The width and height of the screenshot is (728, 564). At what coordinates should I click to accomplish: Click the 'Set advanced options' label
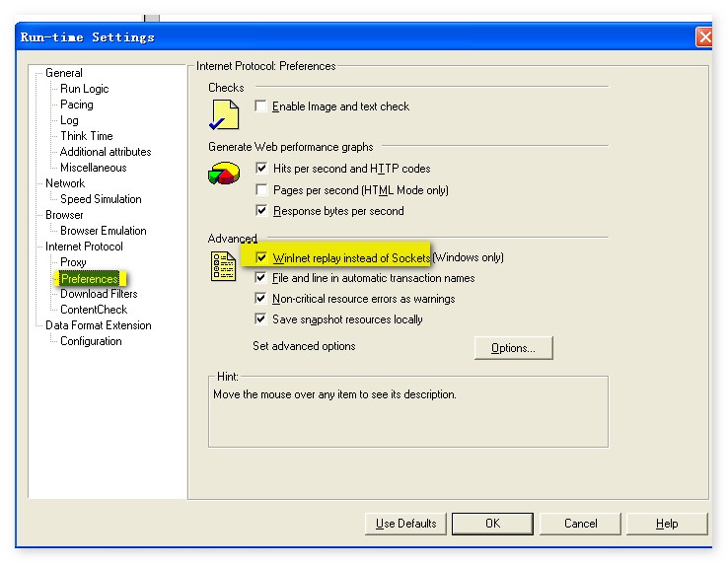pyautogui.click(x=304, y=346)
